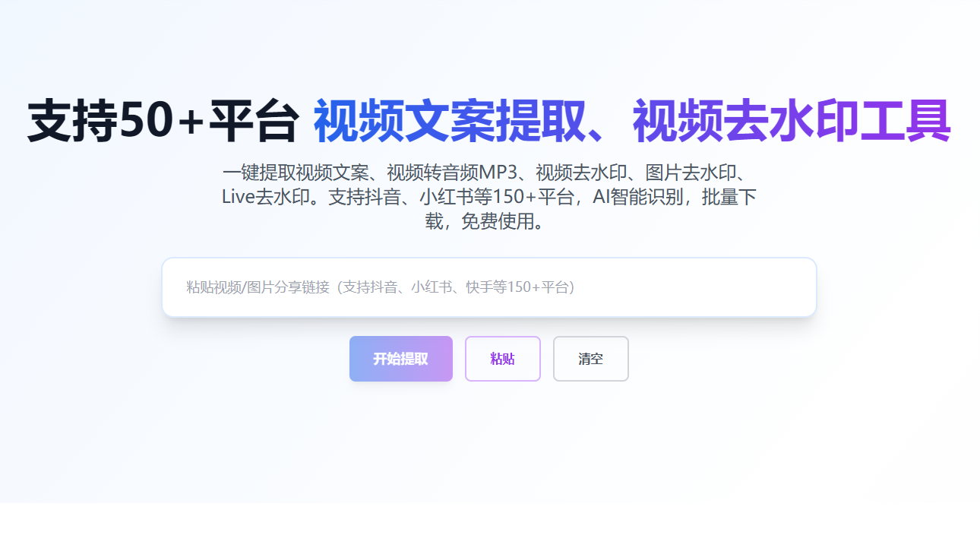Click the rightmost button labeled 清空

click(590, 358)
